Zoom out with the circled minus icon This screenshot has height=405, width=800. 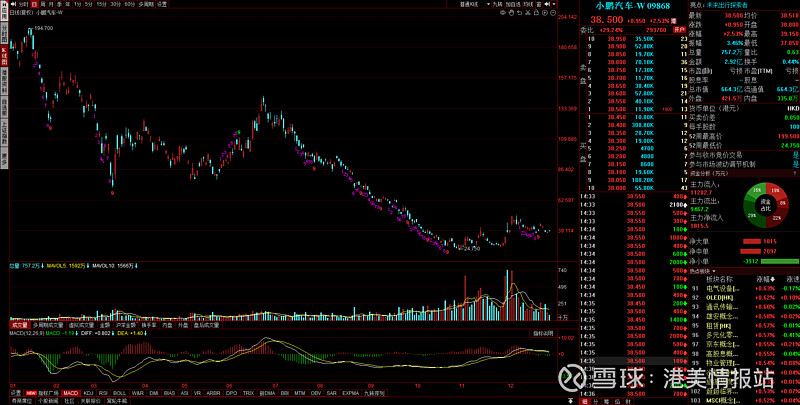(553, 13)
